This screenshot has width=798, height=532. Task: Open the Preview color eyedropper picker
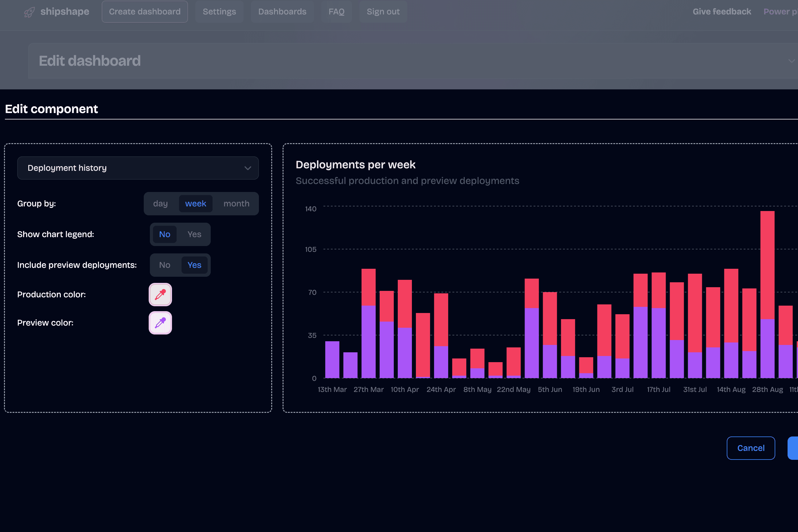pos(160,323)
